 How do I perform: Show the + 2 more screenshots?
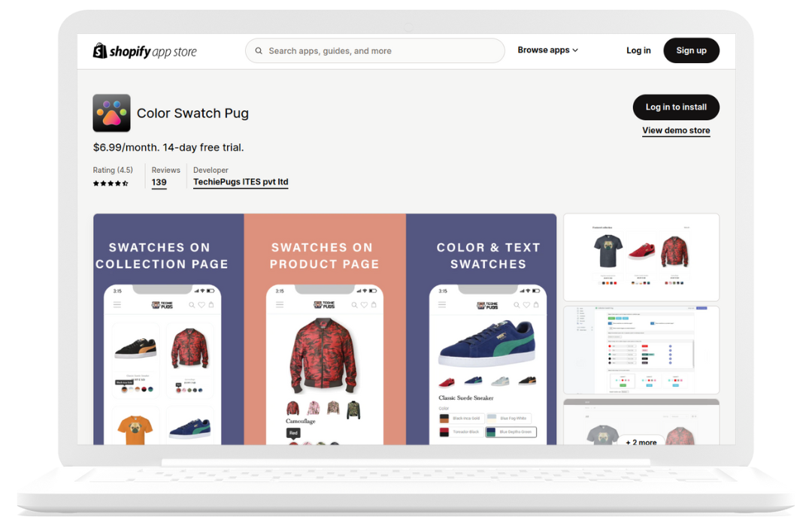pos(641,442)
